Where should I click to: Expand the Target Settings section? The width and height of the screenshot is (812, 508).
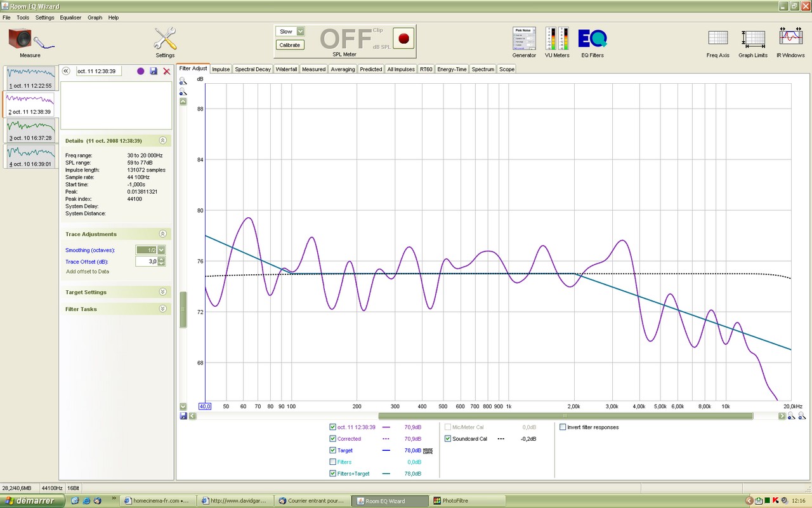[x=162, y=292]
